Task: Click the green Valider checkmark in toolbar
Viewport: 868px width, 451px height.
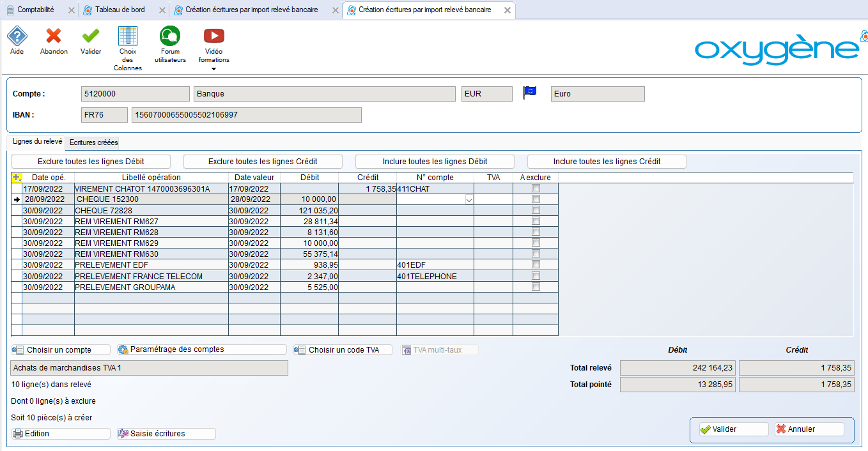Action: coord(91,36)
